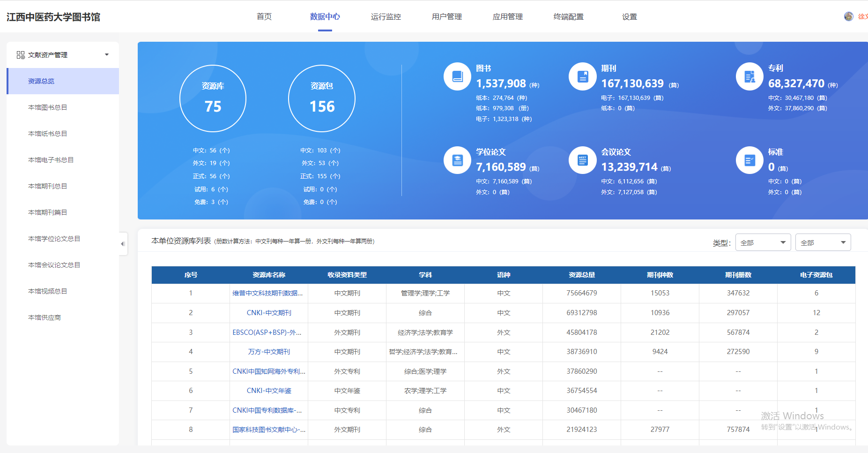Click the 学位论文 thesis icon
The image size is (868, 453).
tap(457, 160)
